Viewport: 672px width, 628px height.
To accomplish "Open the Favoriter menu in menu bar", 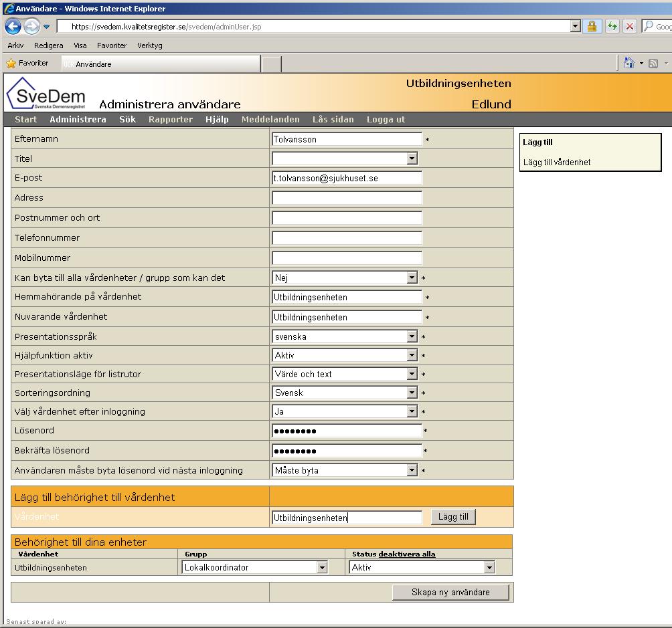I will coord(111,45).
